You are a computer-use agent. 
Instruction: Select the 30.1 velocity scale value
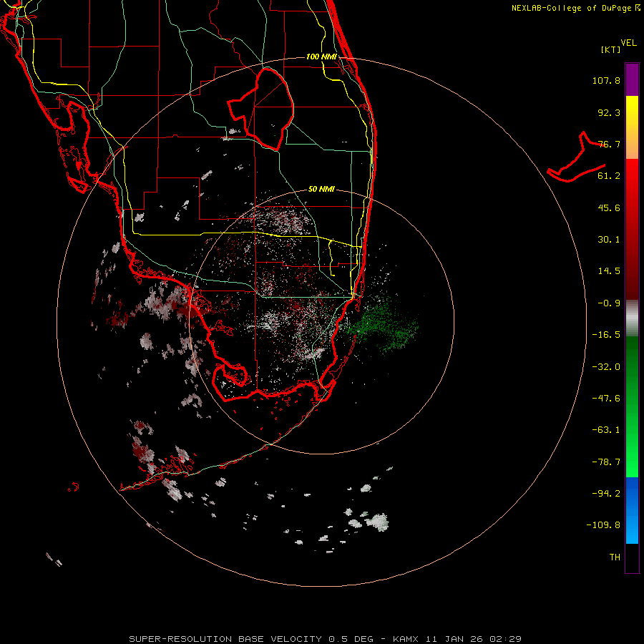point(609,240)
